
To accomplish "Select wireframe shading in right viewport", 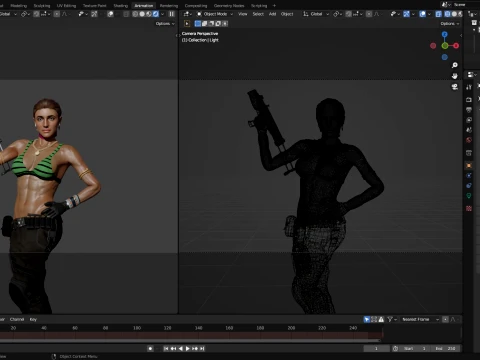I will 447,14.
